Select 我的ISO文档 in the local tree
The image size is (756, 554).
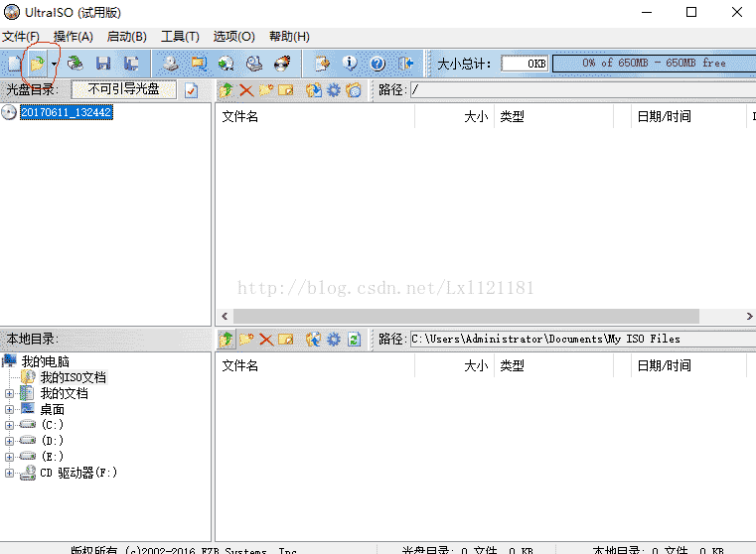[73, 377]
